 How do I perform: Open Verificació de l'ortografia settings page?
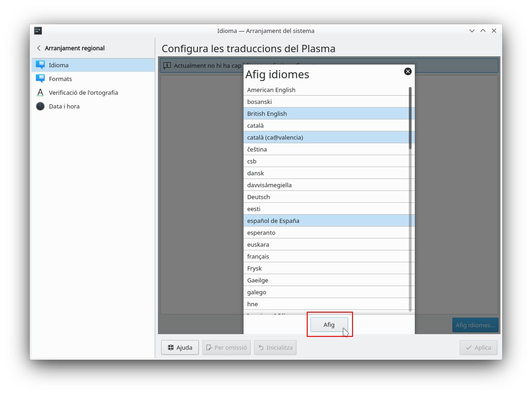click(83, 92)
